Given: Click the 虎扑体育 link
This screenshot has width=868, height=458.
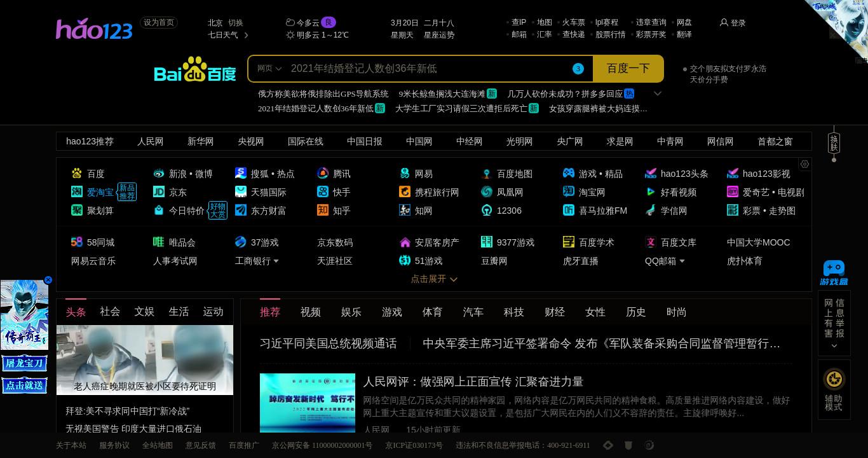Looking at the screenshot, I should click(744, 261).
